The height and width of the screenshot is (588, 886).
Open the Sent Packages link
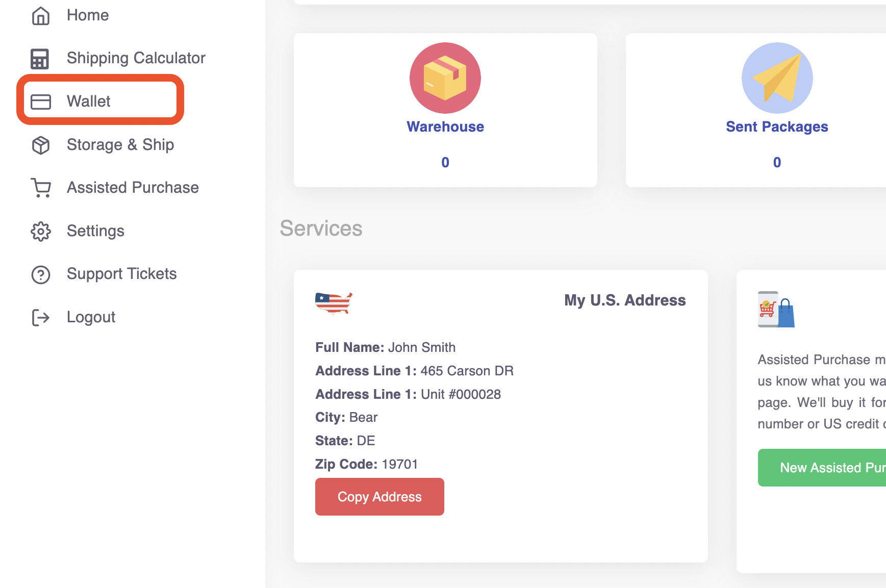(776, 126)
